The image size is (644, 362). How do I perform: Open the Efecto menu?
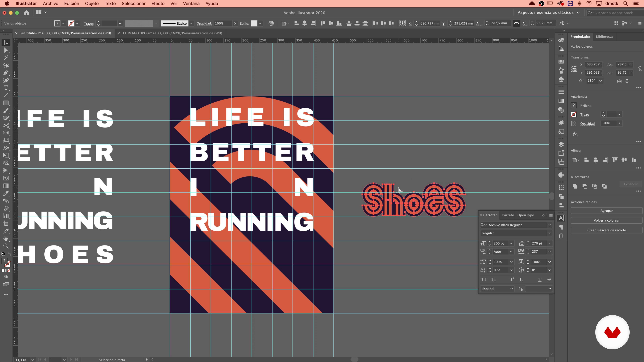point(158,4)
